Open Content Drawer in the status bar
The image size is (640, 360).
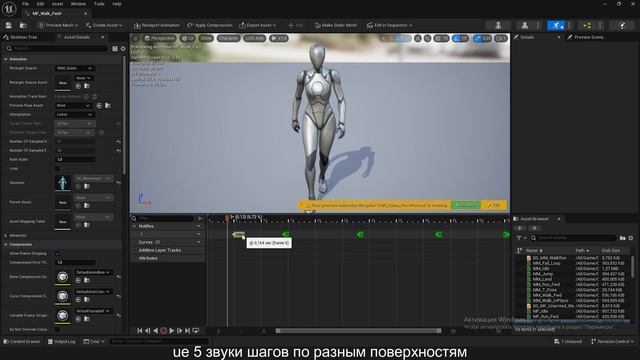(x=22, y=341)
